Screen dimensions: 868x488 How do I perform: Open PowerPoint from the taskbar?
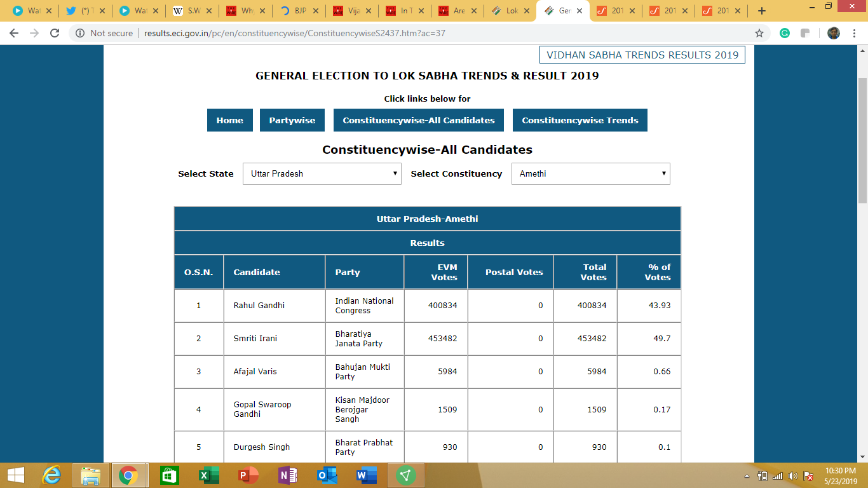248,475
